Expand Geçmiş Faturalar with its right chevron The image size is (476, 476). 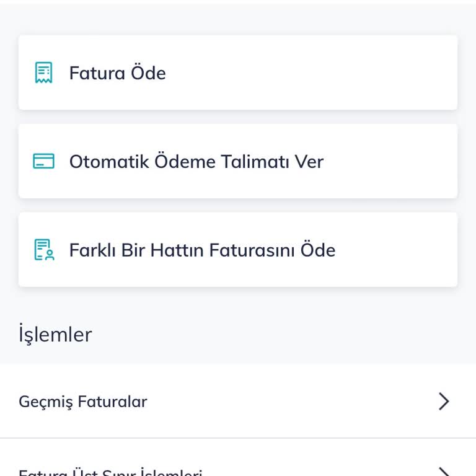[x=444, y=402]
